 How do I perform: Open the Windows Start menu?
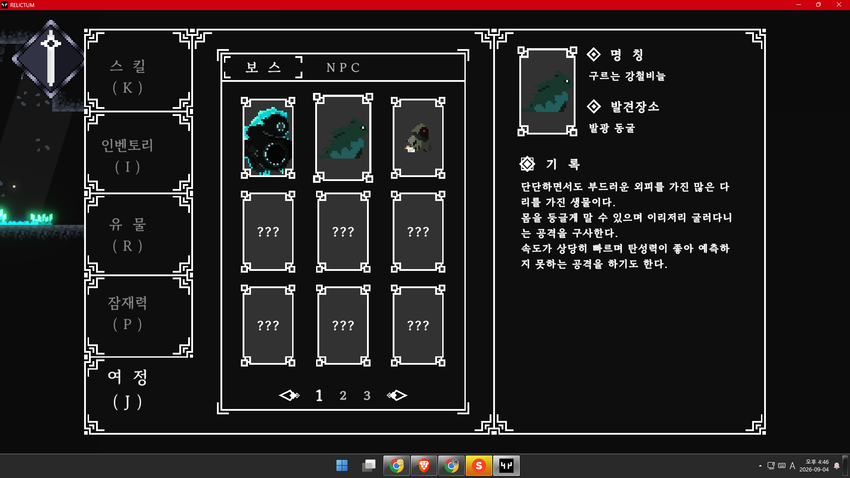(342, 466)
